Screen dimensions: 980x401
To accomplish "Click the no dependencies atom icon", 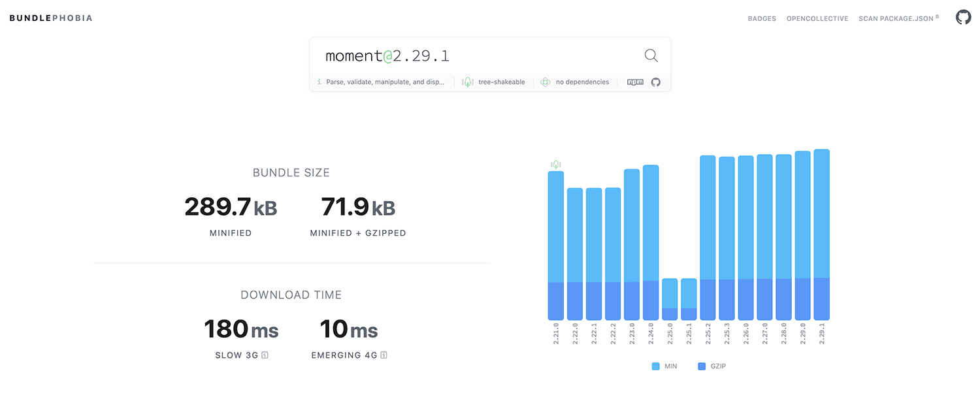I will 545,82.
